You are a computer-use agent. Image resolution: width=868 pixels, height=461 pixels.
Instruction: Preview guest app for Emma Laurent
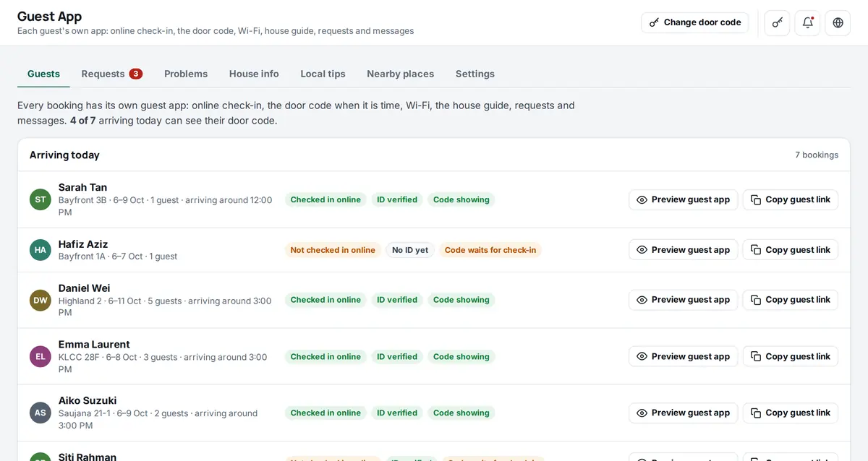(684, 356)
